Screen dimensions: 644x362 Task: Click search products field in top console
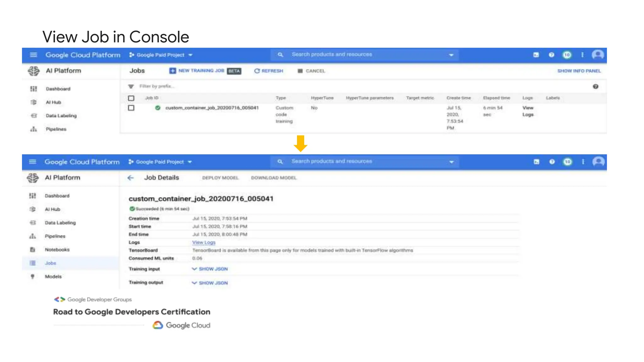[364, 55]
